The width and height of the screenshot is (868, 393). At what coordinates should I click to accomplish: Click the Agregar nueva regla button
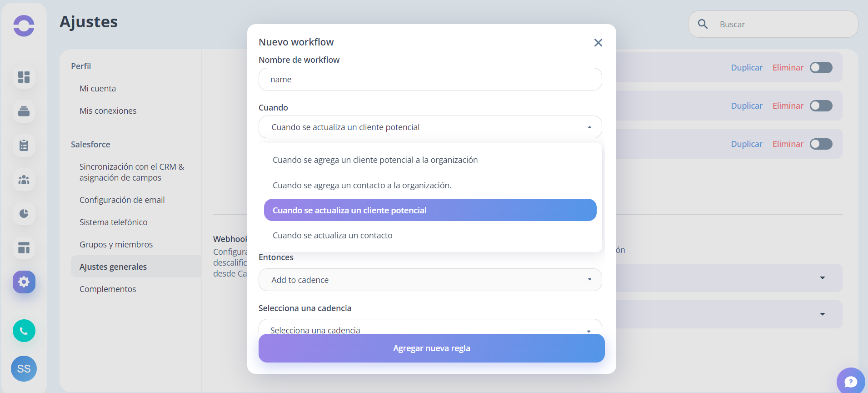[x=432, y=348]
